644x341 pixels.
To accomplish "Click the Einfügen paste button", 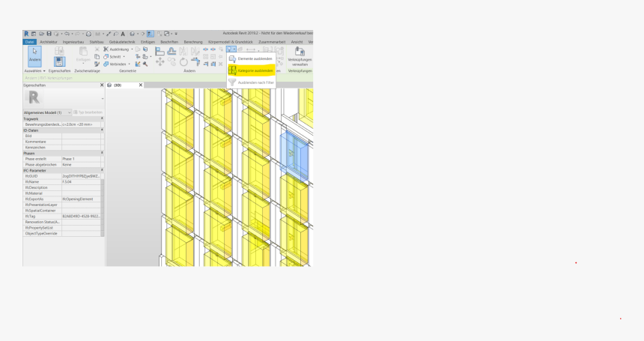I will coord(83,54).
